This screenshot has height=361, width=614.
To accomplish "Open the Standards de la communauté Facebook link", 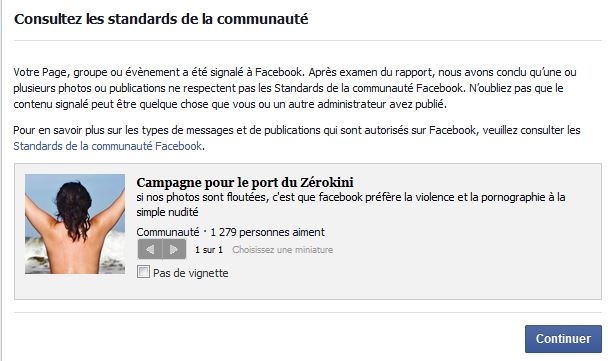I will pyautogui.click(x=108, y=146).
